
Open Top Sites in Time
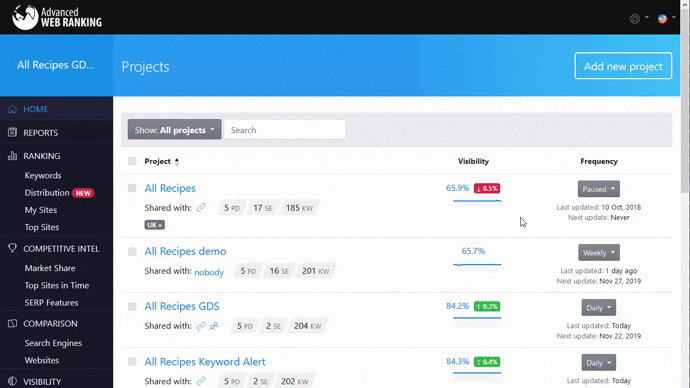[x=57, y=285]
